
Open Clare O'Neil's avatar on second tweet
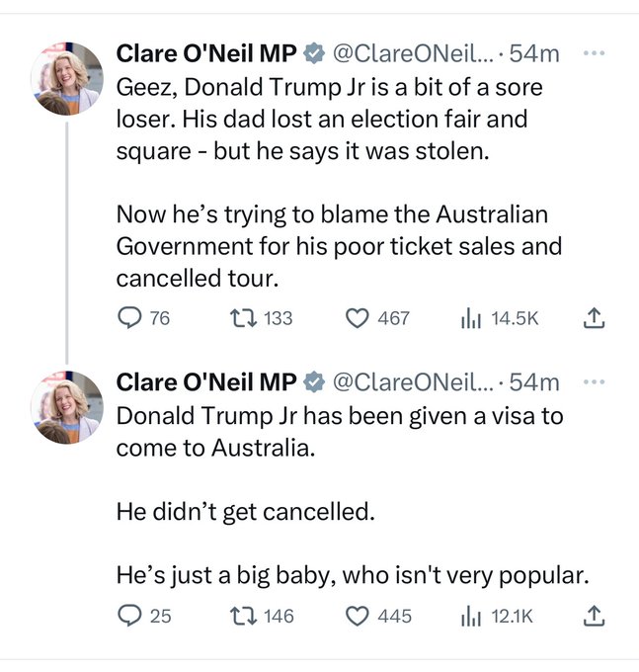(67, 406)
